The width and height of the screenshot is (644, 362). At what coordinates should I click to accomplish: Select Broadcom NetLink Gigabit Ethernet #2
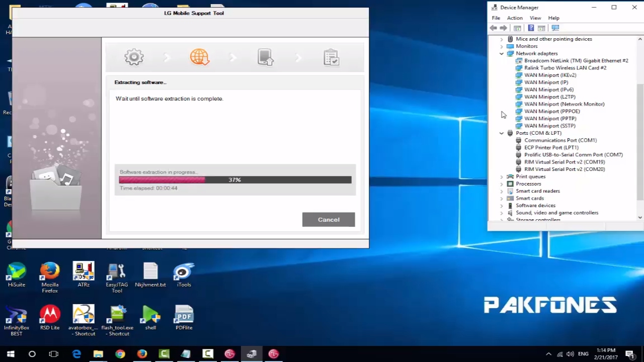tap(576, 61)
